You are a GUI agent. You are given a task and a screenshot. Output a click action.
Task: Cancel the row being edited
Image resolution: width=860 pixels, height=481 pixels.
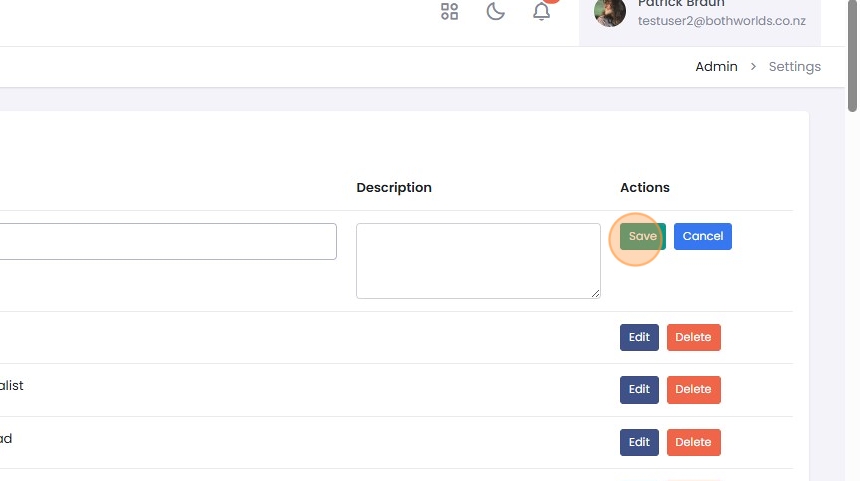[x=702, y=237]
